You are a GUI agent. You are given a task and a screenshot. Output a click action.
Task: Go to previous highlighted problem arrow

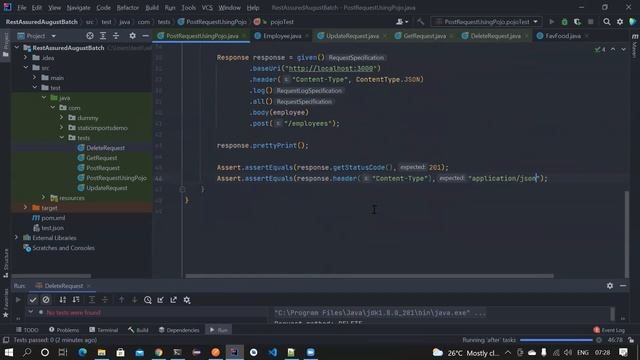(613, 49)
